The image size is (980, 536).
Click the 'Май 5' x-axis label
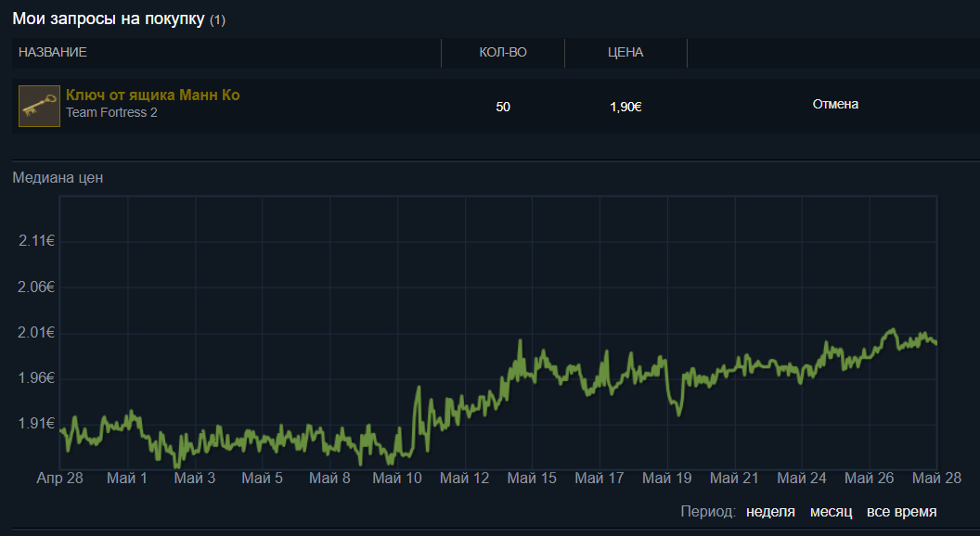pos(262,478)
